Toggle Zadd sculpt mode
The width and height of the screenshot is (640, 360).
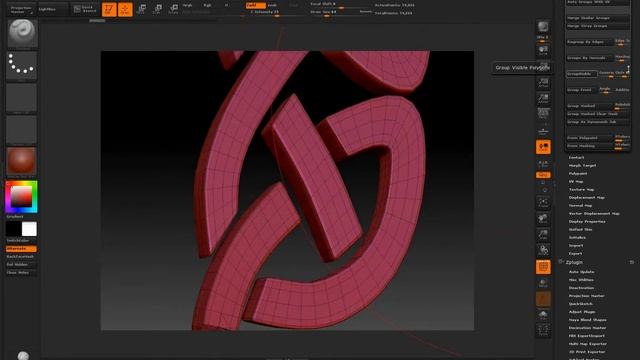pyautogui.click(x=256, y=5)
